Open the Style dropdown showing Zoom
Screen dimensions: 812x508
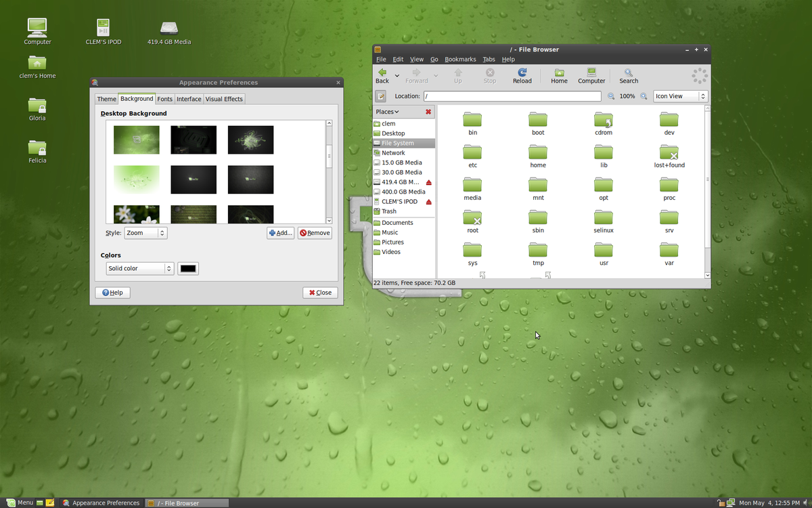[x=145, y=232]
